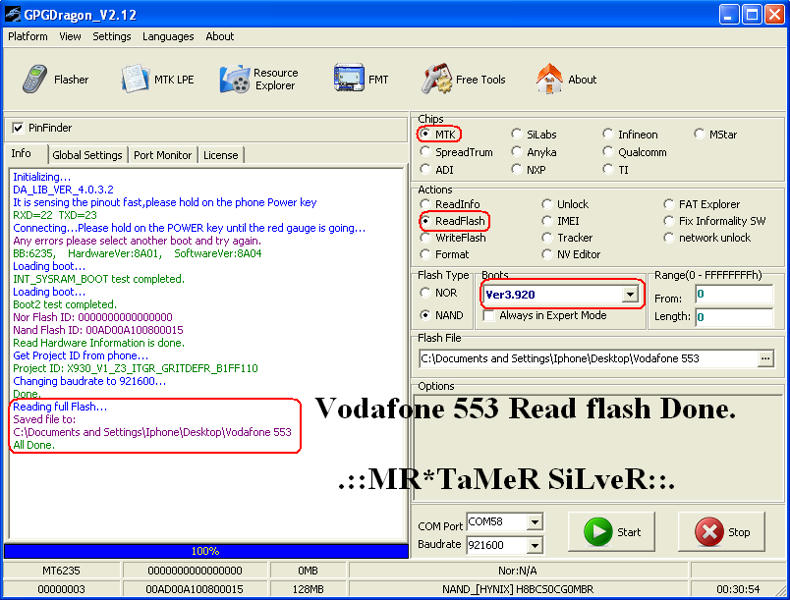
Task: Open the Free Tools wrench icon
Action: click(436, 79)
